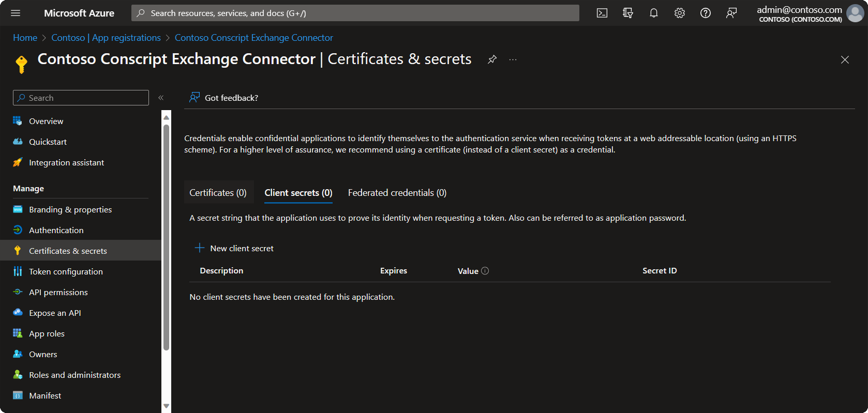
Task: Click the Authentication icon
Action: (x=18, y=230)
